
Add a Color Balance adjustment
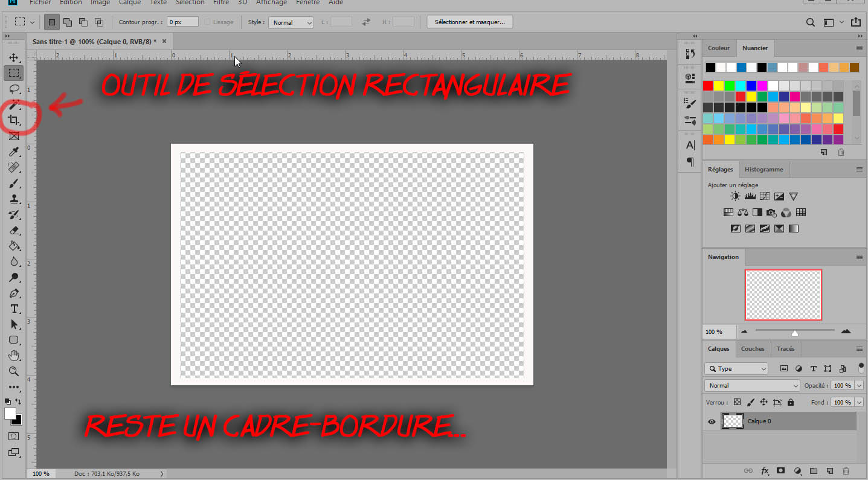tap(743, 213)
